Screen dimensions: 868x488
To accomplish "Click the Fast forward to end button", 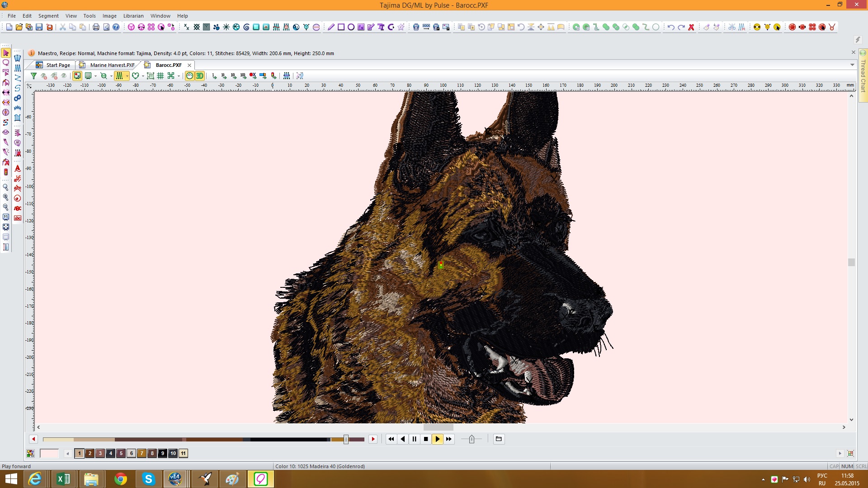I will (448, 439).
